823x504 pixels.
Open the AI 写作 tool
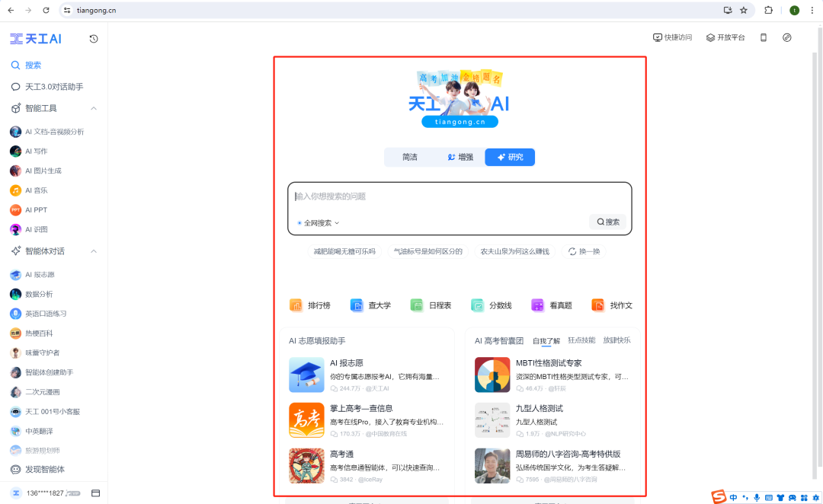[x=29, y=151]
